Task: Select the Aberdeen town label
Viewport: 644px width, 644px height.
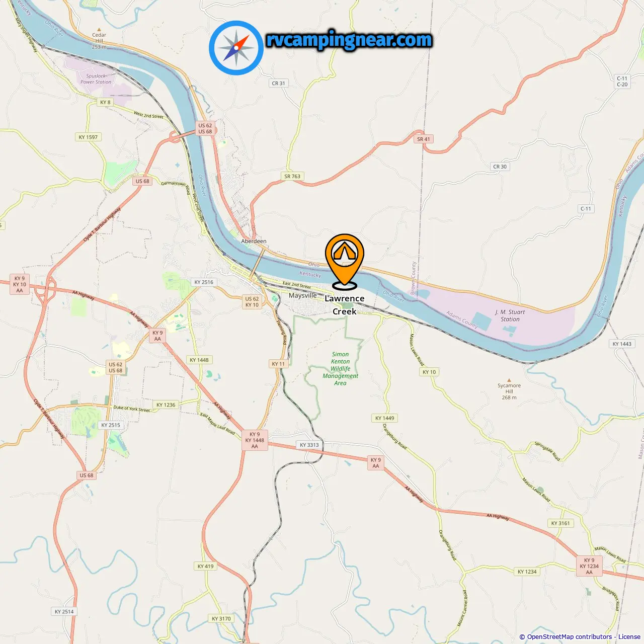Action: pyautogui.click(x=254, y=241)
